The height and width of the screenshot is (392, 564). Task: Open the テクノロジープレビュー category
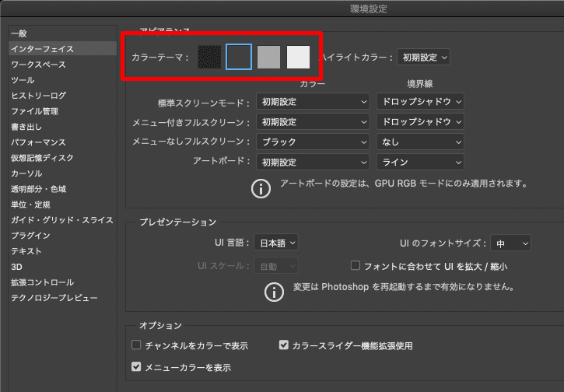(62, 298)
